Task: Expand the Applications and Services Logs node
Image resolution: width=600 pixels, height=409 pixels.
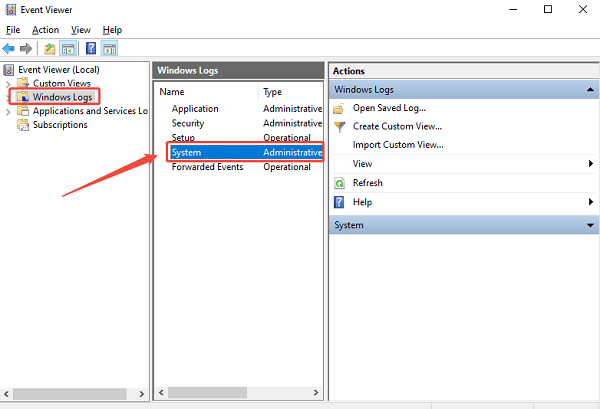Action: click(x=9, y=111)
